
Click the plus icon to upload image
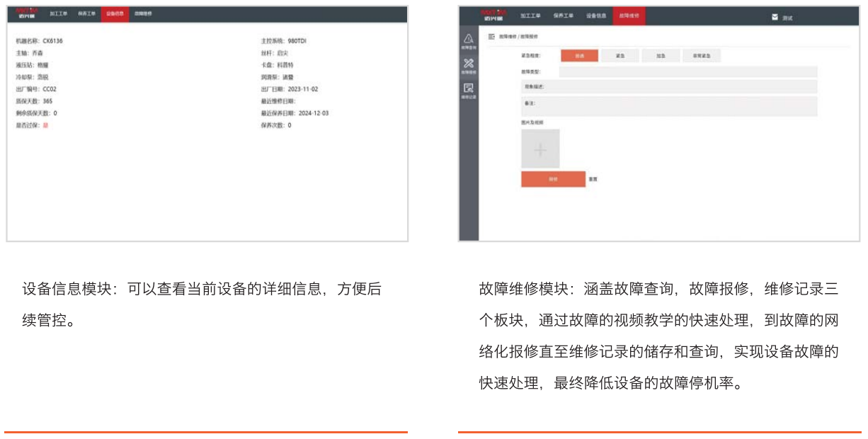(x=539, y=149)
